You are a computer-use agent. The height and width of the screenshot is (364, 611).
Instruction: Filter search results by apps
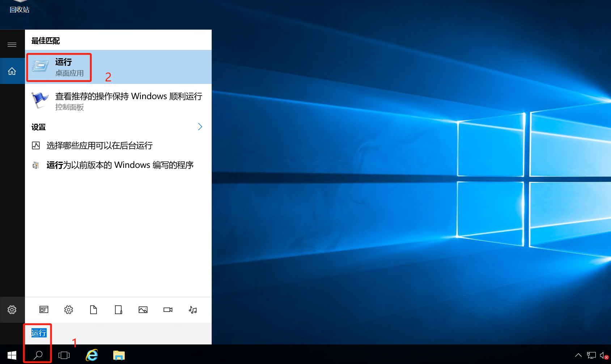(x=44, y=310)
